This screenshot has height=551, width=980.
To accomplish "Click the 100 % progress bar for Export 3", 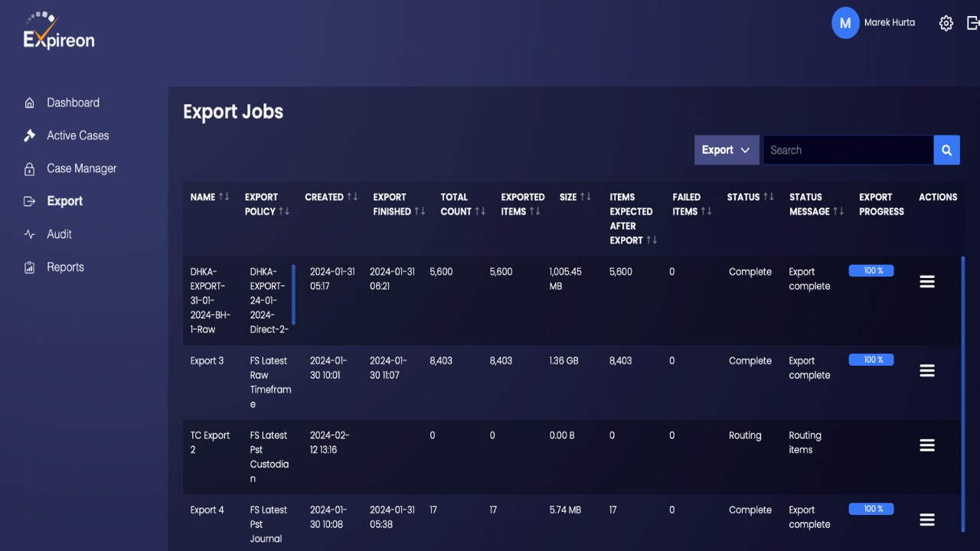I will click(x=871, y=360).
